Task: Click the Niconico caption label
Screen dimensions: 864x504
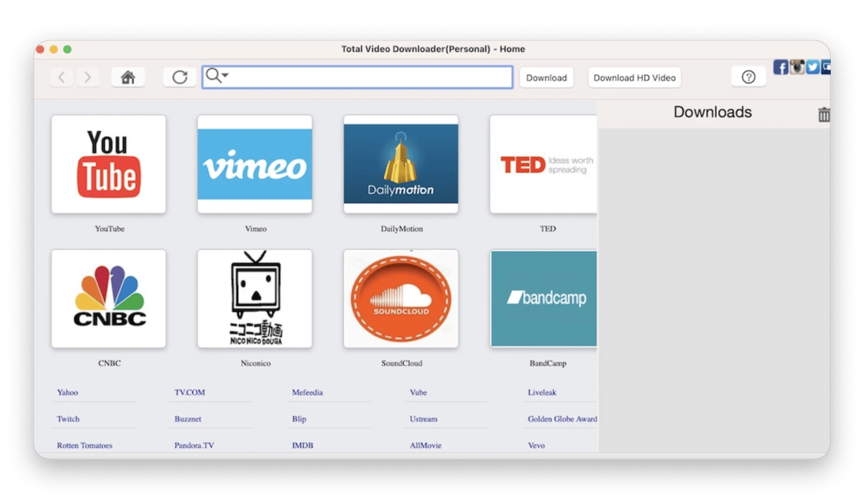Action: [x=255, y=363]
